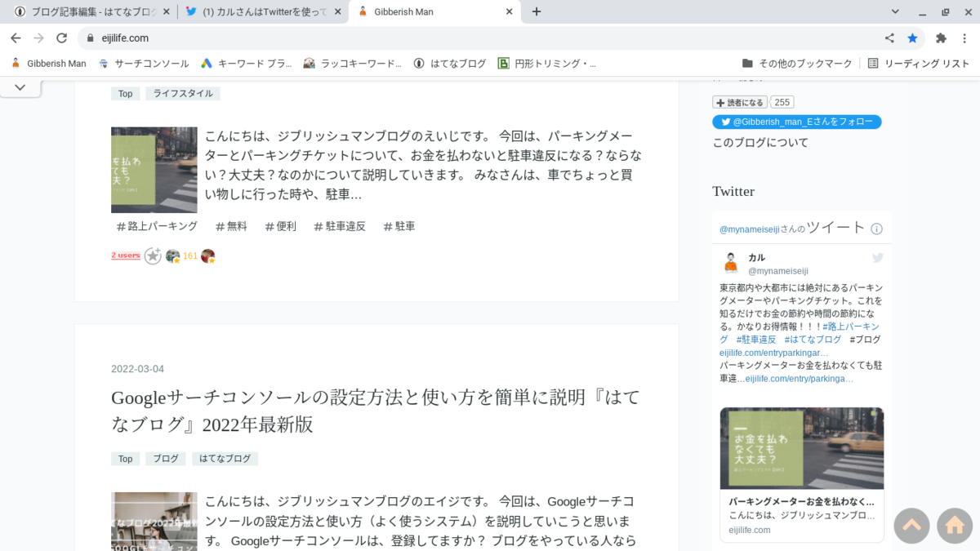Screen dimensions: 980x551
Task: Click the first starred user avatar
Action: (172, 256)
